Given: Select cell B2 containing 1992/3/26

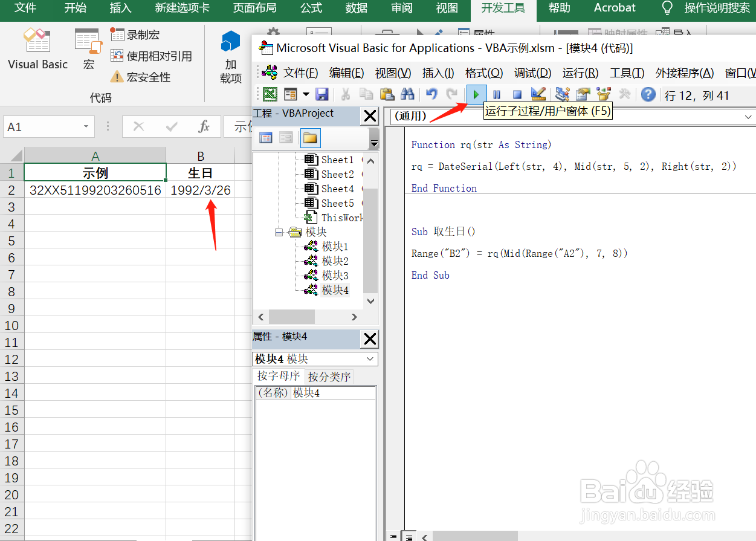Looking at the screenshot, I should coord(201,190).
